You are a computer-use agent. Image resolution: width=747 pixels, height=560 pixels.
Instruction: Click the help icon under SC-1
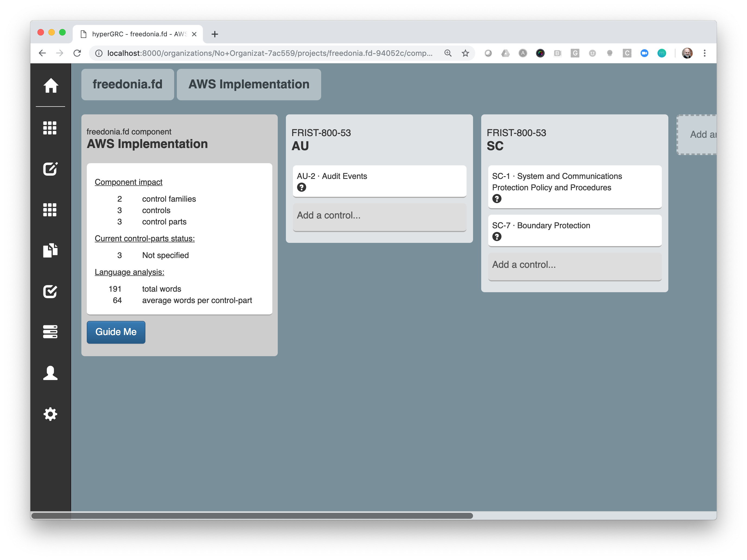[497, 199]
